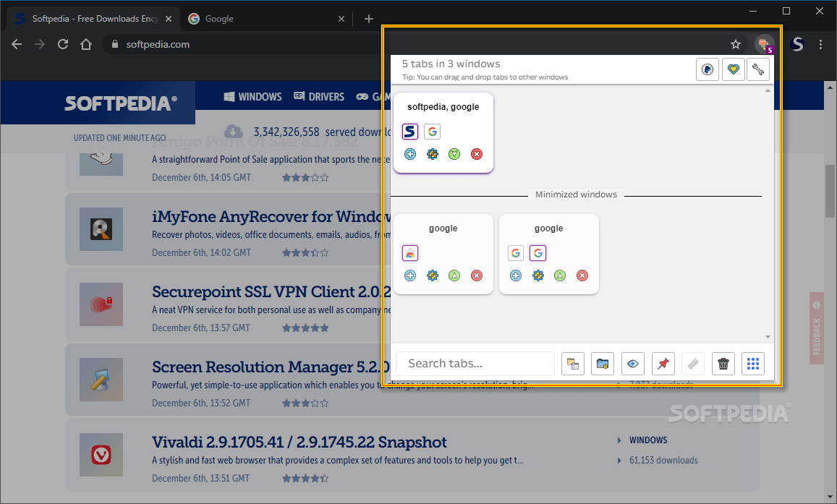Open the DRIVERS menu on Softpedia
Screen dimensions: 837x504
point(319,96)
